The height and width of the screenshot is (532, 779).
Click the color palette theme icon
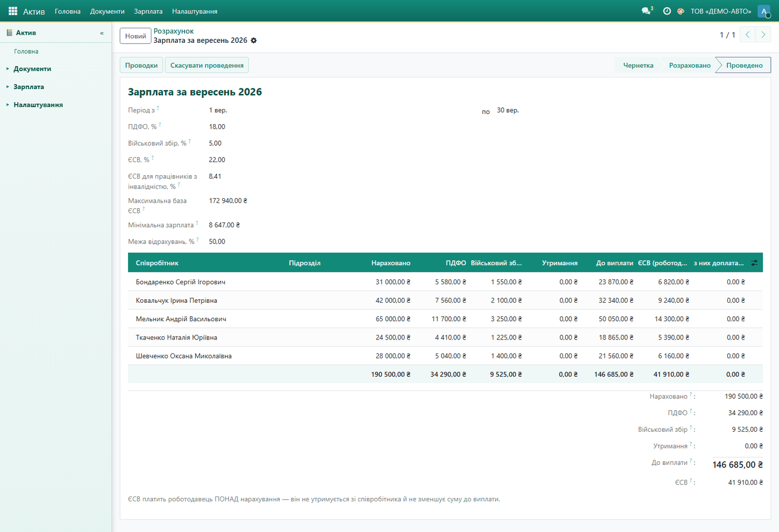pyautogui.click(x=681, y=11)
